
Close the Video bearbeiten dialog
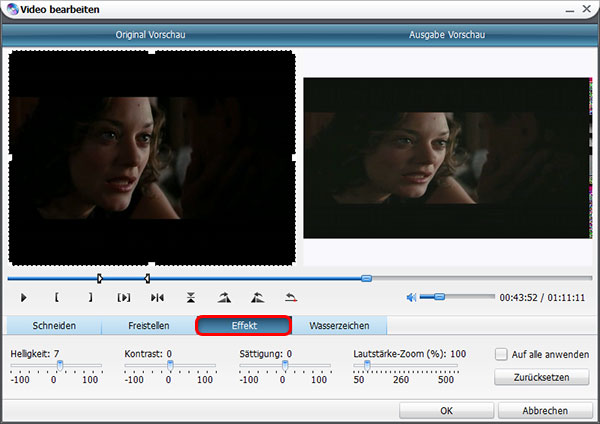[x=587, y=8]
